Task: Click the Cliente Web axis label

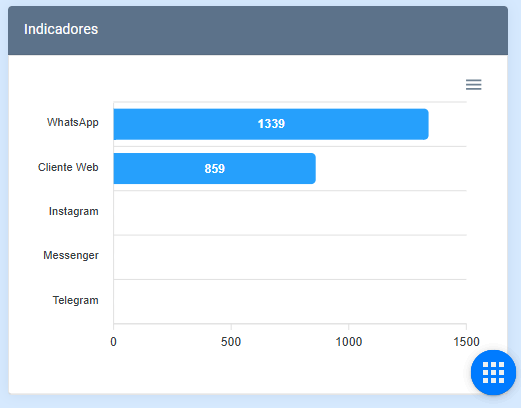Action: pyautogui.click(x=68, y=167)
